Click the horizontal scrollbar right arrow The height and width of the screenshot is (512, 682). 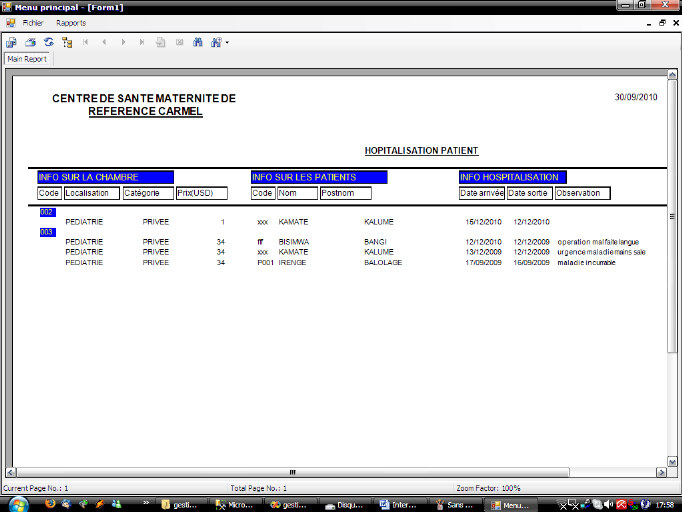click(x=660, y=472)
